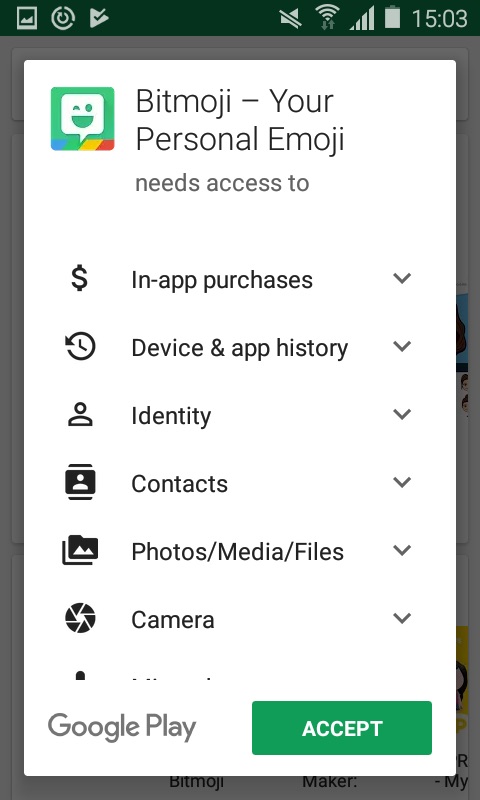Expand Device & app history chevron
The height and width of the screenshot is (800, 480).
click(402, 346)
